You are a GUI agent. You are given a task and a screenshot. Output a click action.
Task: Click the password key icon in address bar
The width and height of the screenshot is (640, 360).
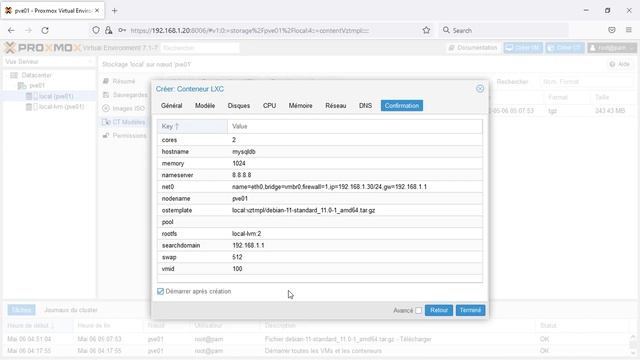122,30
